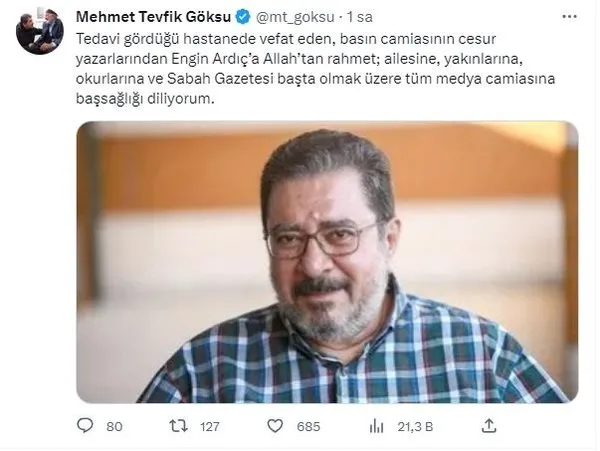
Task: Click the blue verified badge
Action: pos(243,17)
